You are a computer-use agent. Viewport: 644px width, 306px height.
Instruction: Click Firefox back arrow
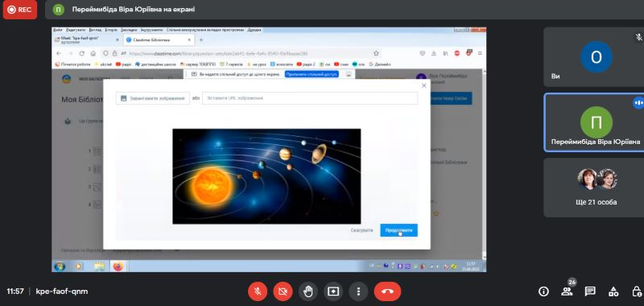[x=59, y=53]
